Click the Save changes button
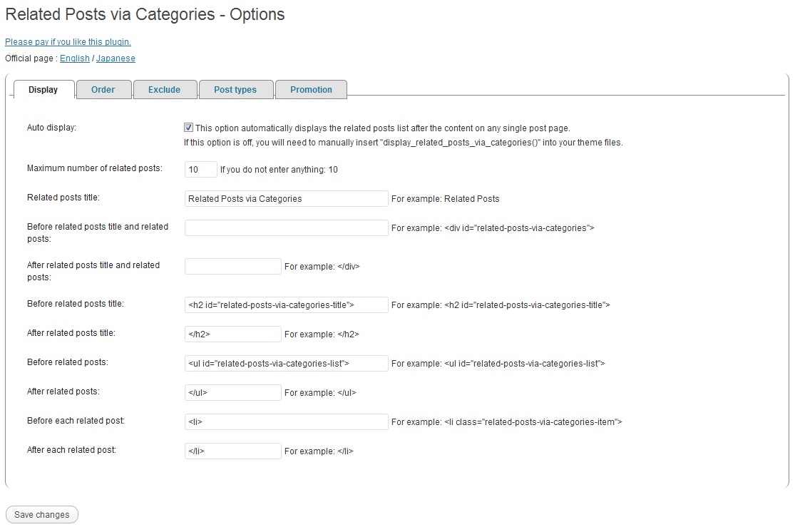The height and width of the screenshot is (532, 795). [x=42, y=515]
